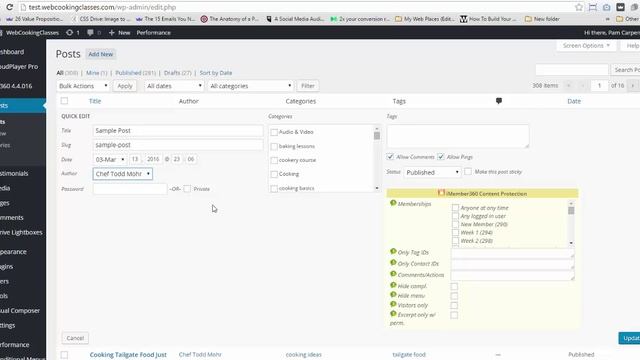Tick the cookery course category checkbox

pyautogui.click(x=274, y=160)
